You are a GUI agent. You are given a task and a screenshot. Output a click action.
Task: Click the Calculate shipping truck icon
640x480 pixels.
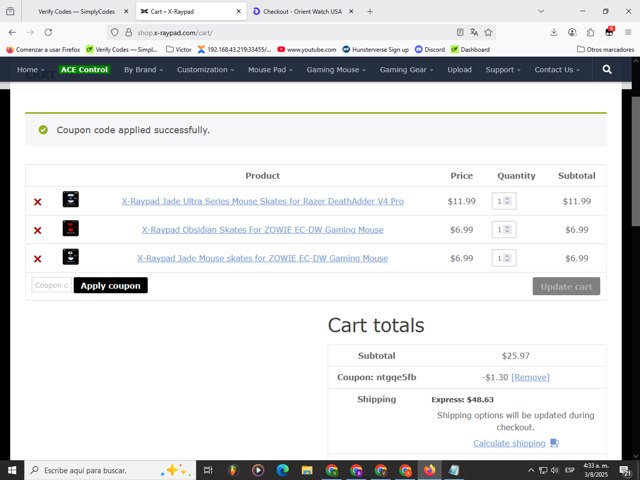[x=554, y=443]
